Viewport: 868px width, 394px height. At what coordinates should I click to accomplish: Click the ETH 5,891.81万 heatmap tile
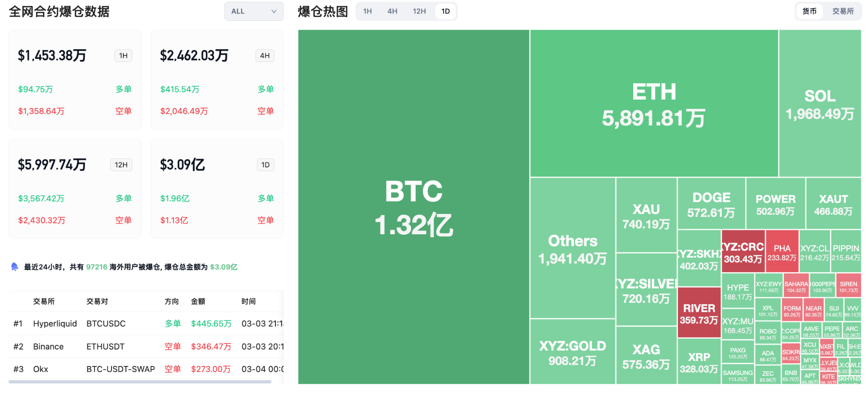click(x=654, y=104)
